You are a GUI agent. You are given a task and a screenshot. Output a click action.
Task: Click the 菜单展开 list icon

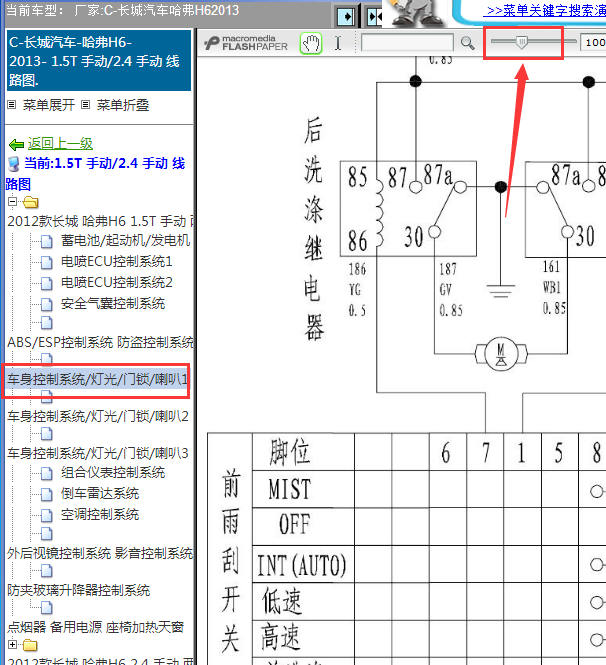(x=11, y=104)
